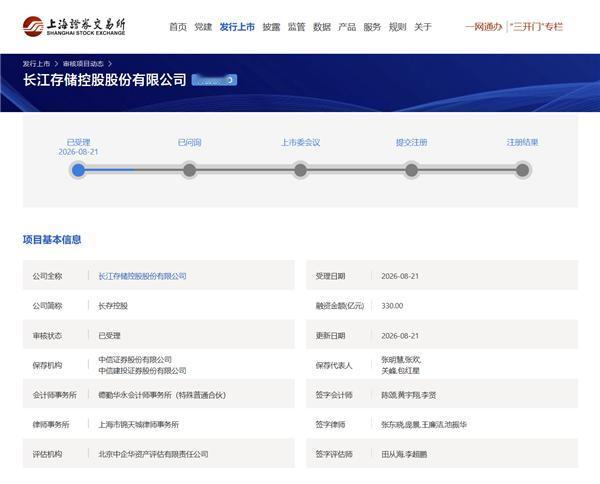Viewport: 600px width, 484px height.
Task: Click 关峰,包红星 sponsor representatives line
Action: coord(400,371)
